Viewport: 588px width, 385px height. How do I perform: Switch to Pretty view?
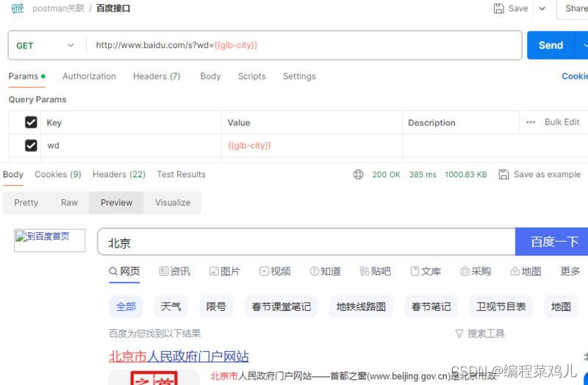pos(26,203)
